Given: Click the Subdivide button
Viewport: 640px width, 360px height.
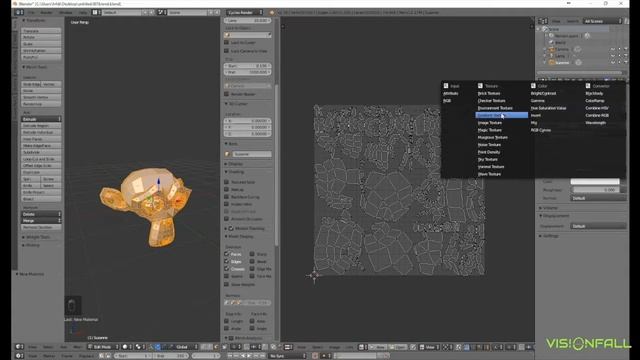Looking at the screenshot, I should [x=41, y=152].
